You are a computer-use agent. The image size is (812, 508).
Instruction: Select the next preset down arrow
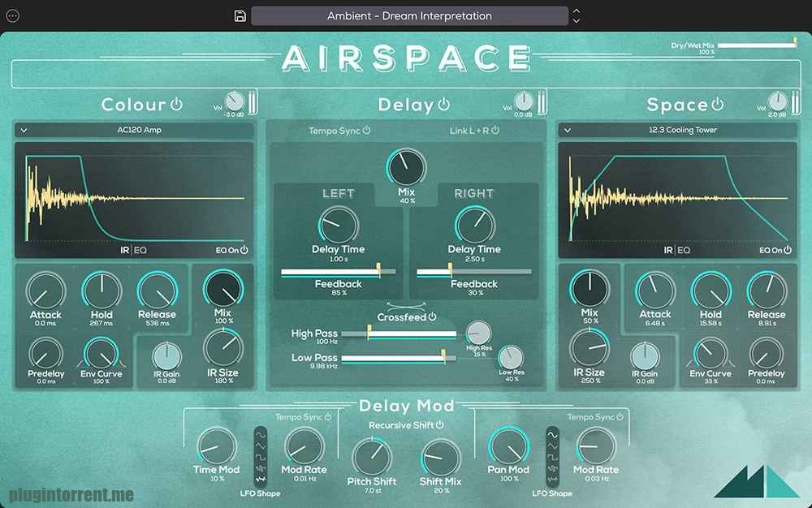click(x=577, y=21)
